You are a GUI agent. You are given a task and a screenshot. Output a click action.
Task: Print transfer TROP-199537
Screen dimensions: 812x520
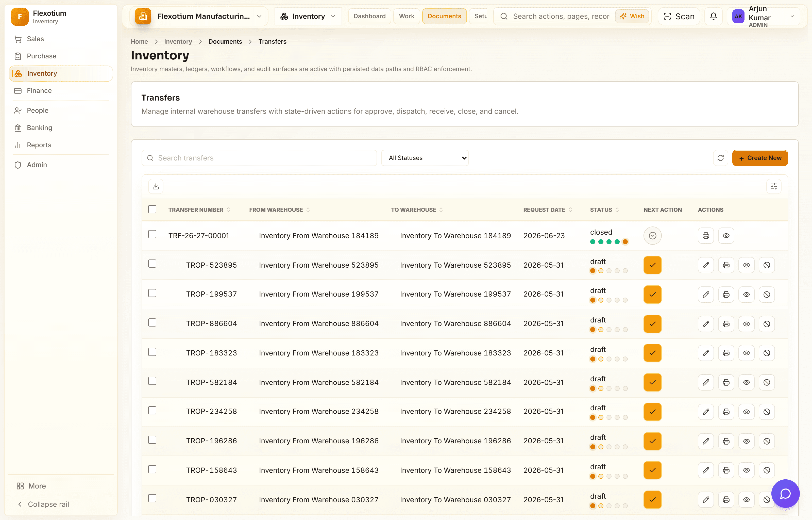point(726,295)
